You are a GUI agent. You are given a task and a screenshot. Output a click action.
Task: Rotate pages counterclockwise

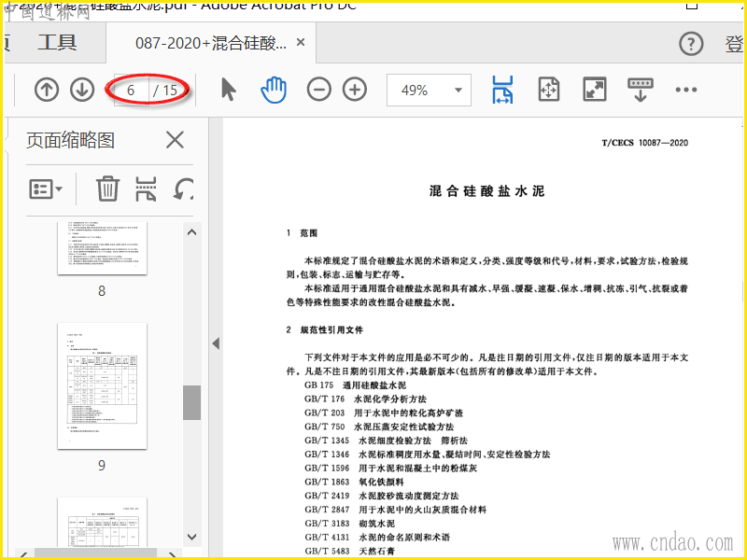click(x=183, y=189)
